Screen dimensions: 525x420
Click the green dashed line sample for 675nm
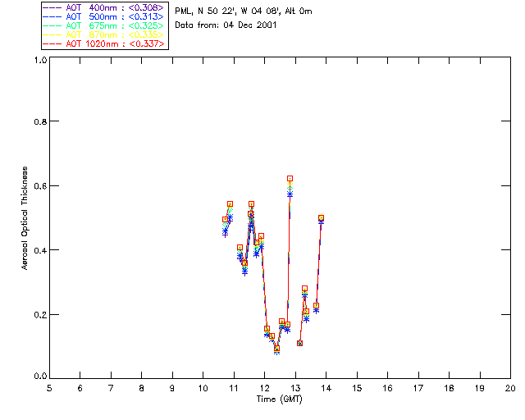tap(52, 25)
